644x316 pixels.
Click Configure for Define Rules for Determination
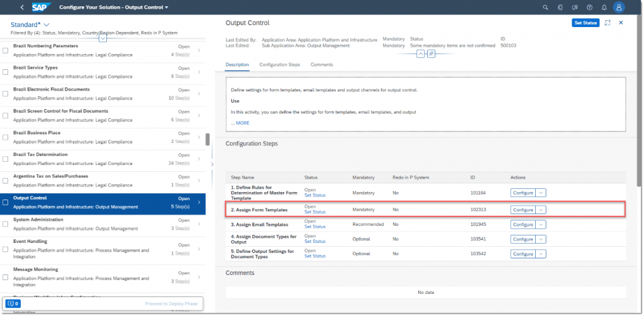[523, 193]
